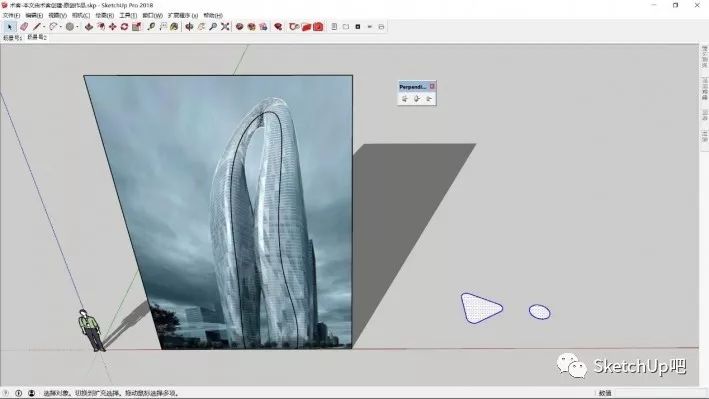Select the Paint Bucket tool
Screen dimensions: 709x399
click(174, 27)
